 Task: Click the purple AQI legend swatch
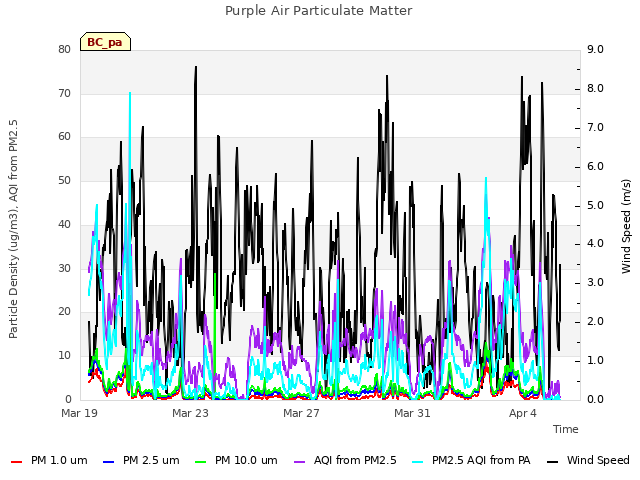(299, 462)
